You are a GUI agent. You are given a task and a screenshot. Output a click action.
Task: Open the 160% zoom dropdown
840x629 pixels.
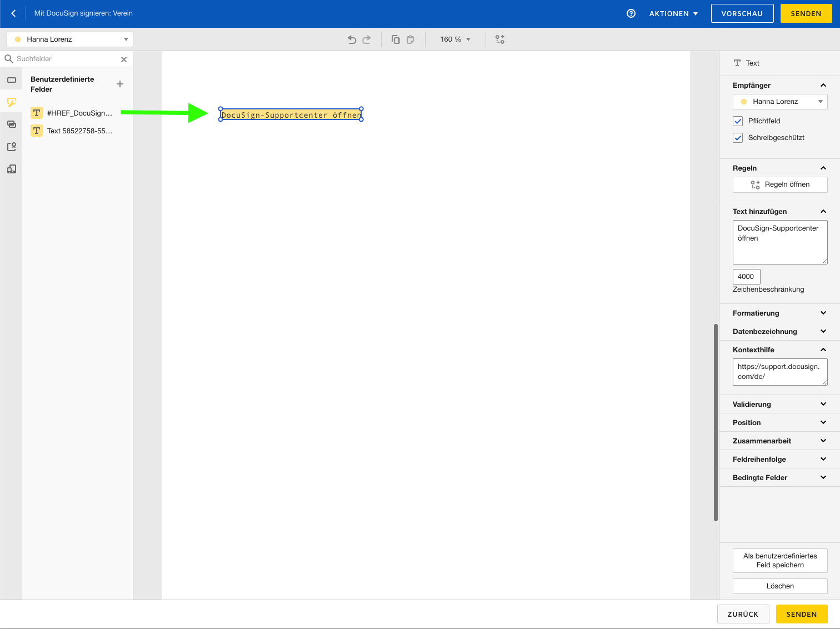[x=455, y=39]
